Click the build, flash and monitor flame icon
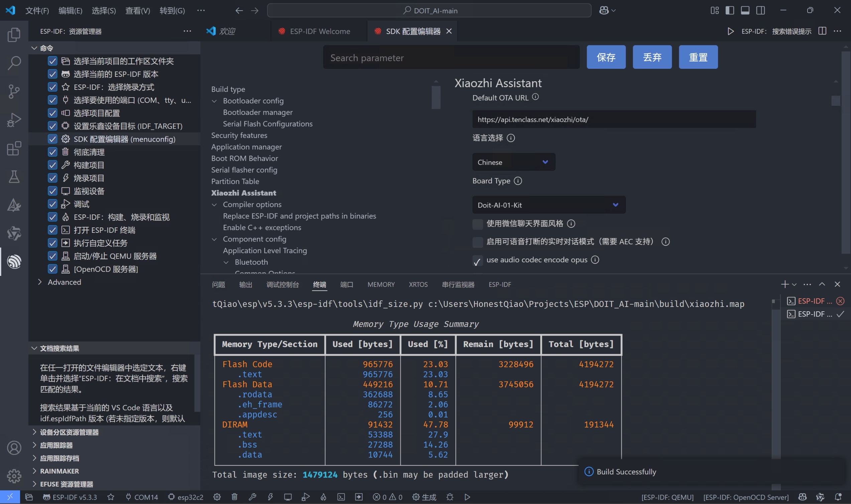The height and width of the screenshot is (504, 851). [323, 497]
